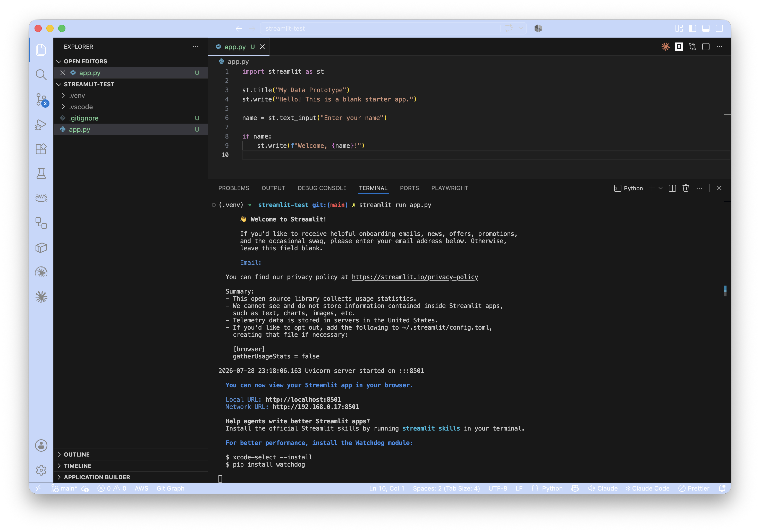
Task: Open the Manage gear icon
Action: pyautogui.click(x=41, y=470)
